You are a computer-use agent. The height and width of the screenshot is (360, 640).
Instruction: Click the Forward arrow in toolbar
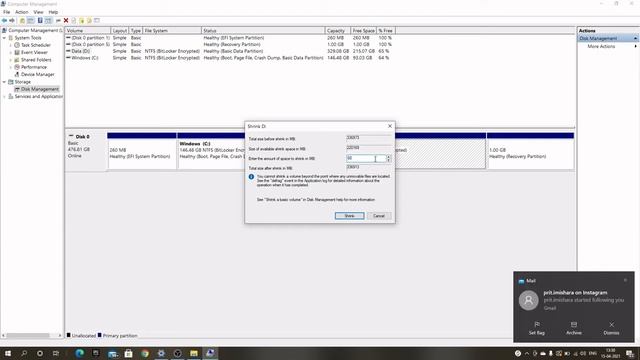(12, 20)
